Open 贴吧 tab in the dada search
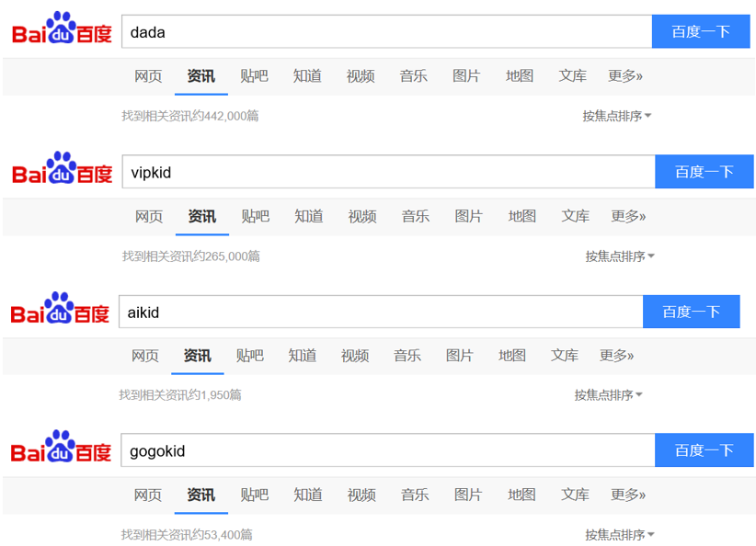 click(254, 76)
